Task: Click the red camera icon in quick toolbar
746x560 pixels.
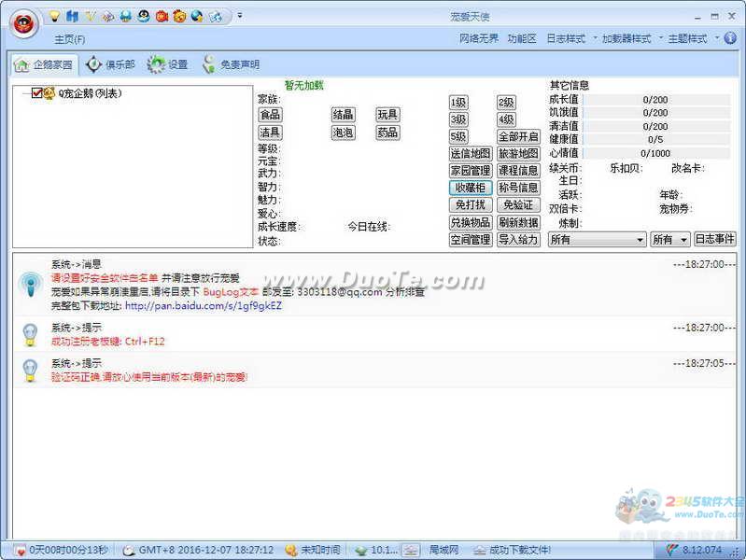Action: (x=161, y=16)
